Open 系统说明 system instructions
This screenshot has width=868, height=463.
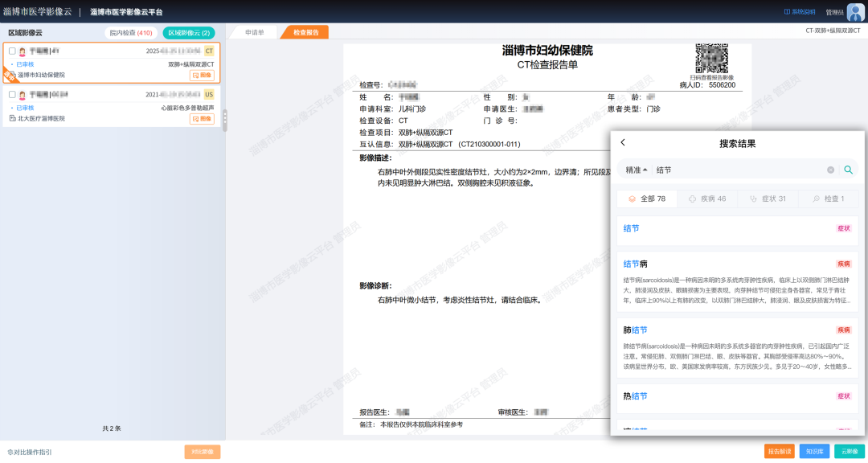click(x=799, y=12)
